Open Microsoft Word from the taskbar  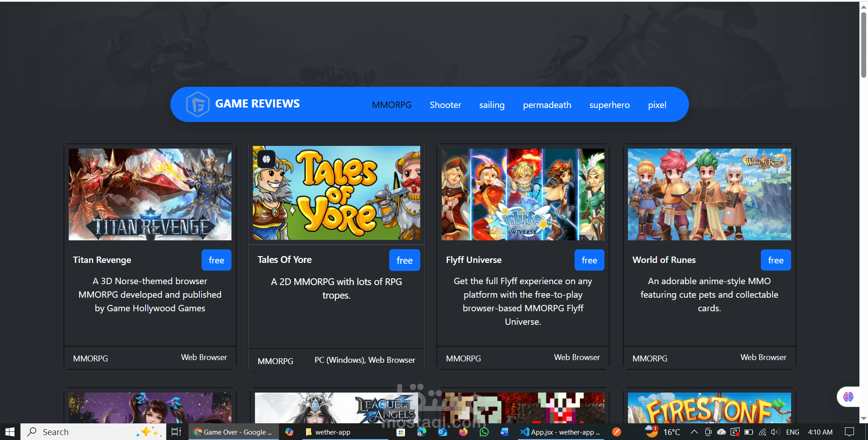(505, 432)
